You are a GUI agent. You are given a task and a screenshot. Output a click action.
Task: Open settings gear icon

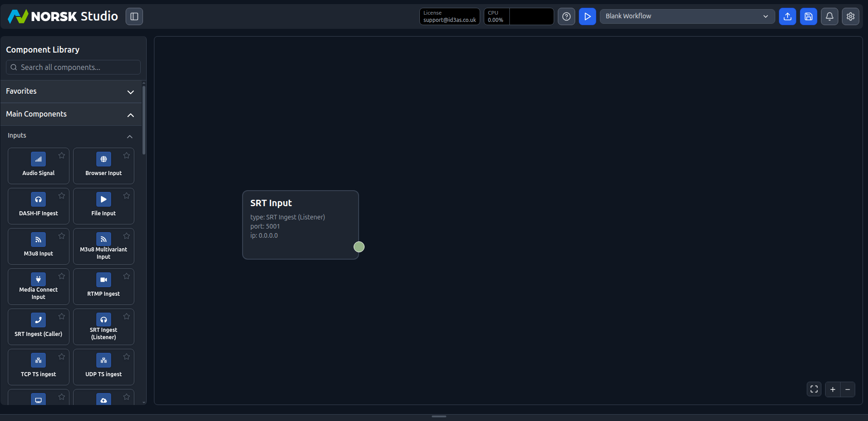pyautogui.click(x=851, y=16)
